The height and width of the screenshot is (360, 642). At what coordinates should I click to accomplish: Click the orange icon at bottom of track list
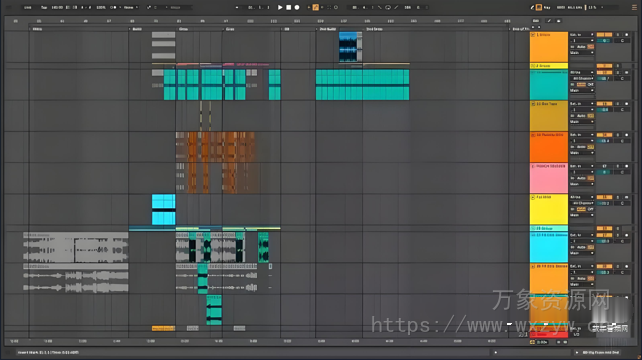(x=533, y=342)
